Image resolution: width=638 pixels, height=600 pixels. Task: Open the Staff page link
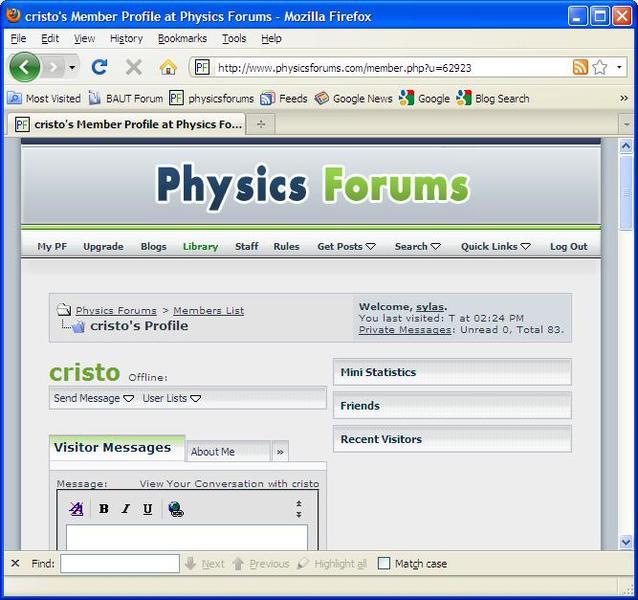coord(247,247)
